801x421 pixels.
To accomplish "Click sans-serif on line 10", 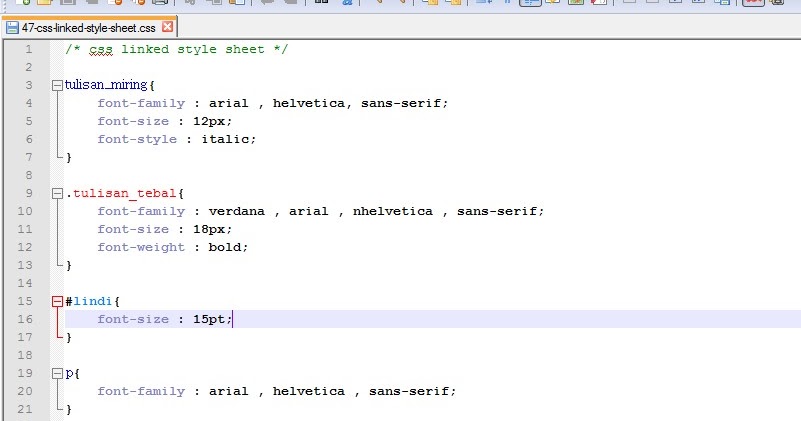I will pos(497,212).
